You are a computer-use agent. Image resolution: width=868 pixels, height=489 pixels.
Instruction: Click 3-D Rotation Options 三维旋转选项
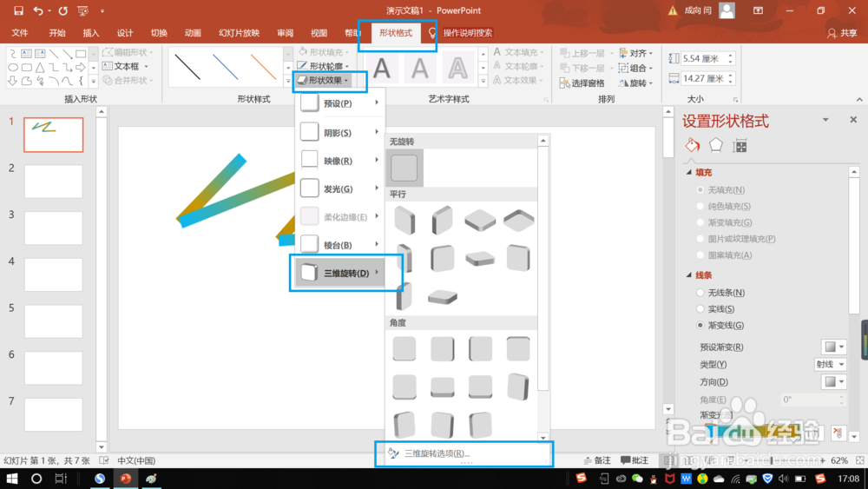click(437, 453)
